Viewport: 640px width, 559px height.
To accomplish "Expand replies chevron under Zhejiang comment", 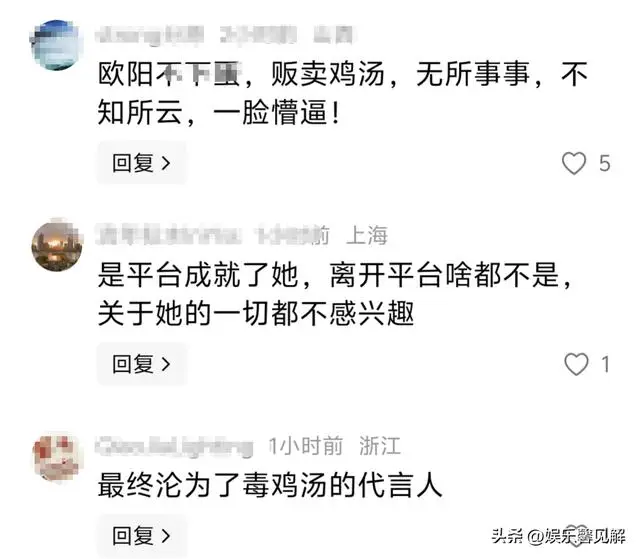I will pyautogui.click(x=166, y=536).
